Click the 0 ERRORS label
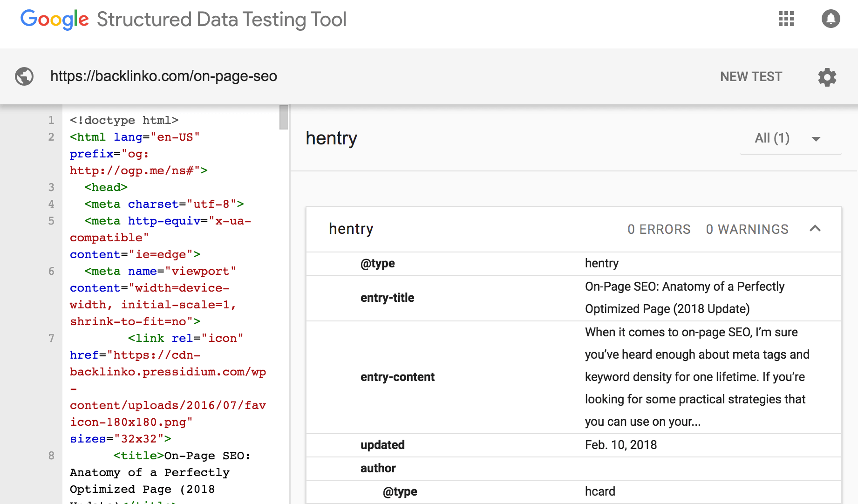Image resolution: width=858 pixels, height=504 pixels. point(659,229)
